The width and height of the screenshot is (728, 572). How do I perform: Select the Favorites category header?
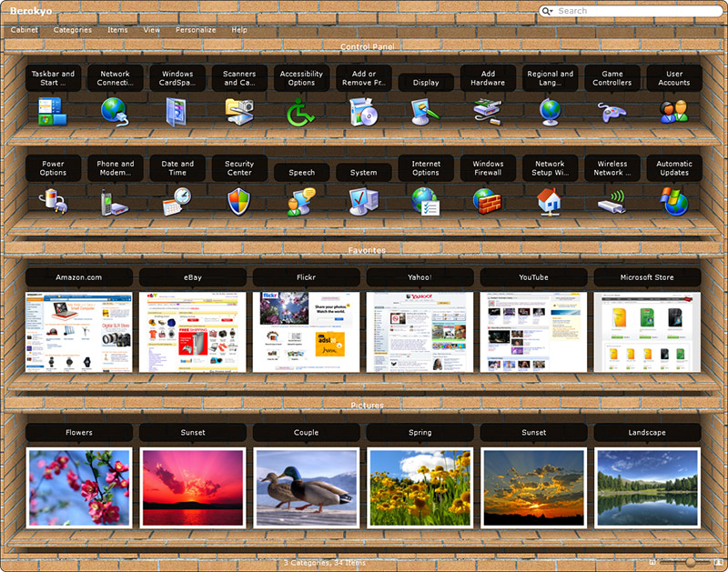(x=367, y=250)
